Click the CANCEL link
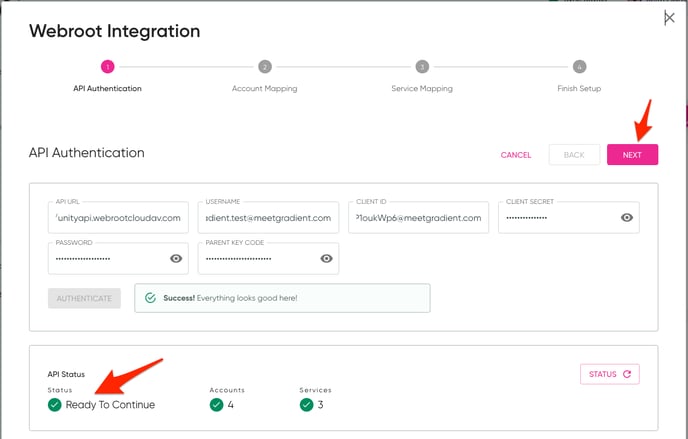The height and width of the screenshot is (439, 688). click(516, 155)
